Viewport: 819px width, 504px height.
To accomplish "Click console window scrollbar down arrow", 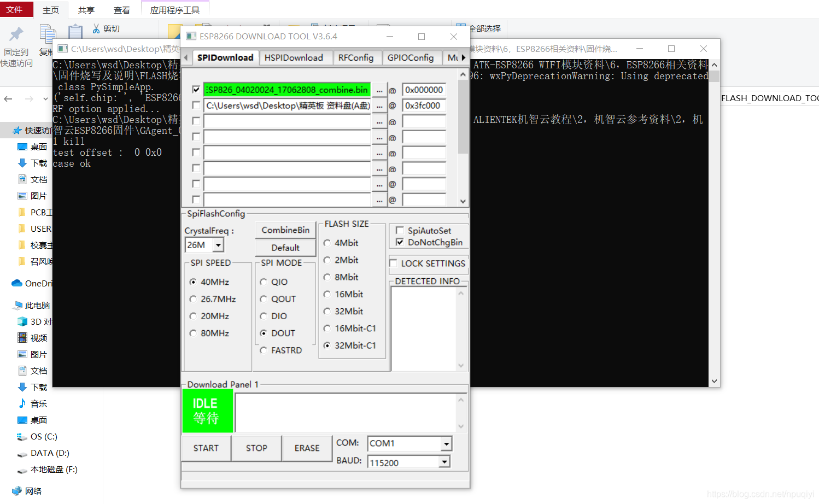I will pos(714,381).
